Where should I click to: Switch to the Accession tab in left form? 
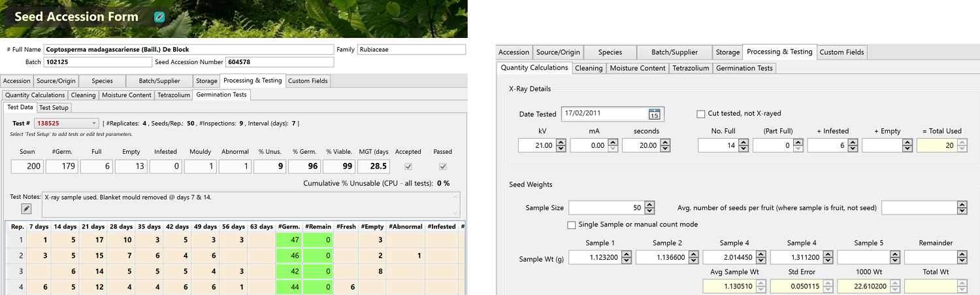pos(17,81)
